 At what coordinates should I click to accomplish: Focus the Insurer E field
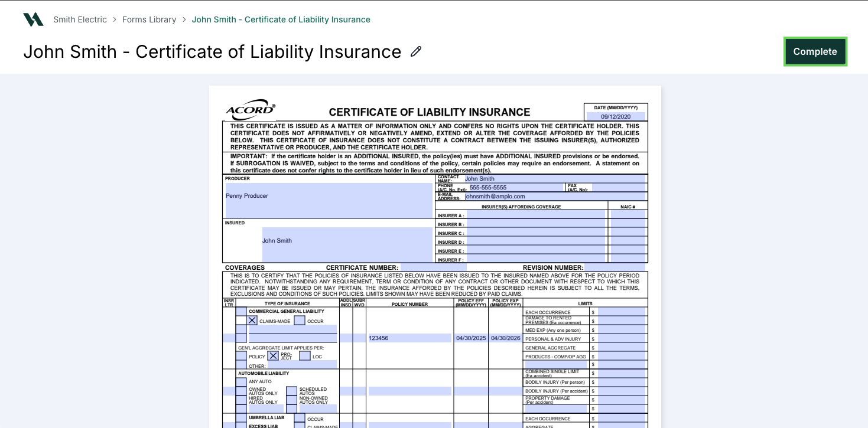pos(536,250)
